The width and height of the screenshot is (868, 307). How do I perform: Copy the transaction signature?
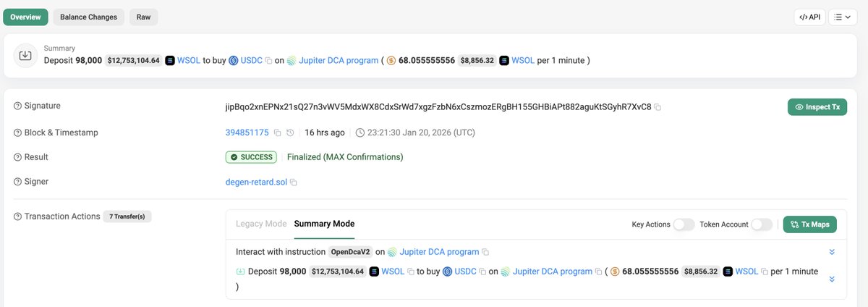[x=658, y=107]
